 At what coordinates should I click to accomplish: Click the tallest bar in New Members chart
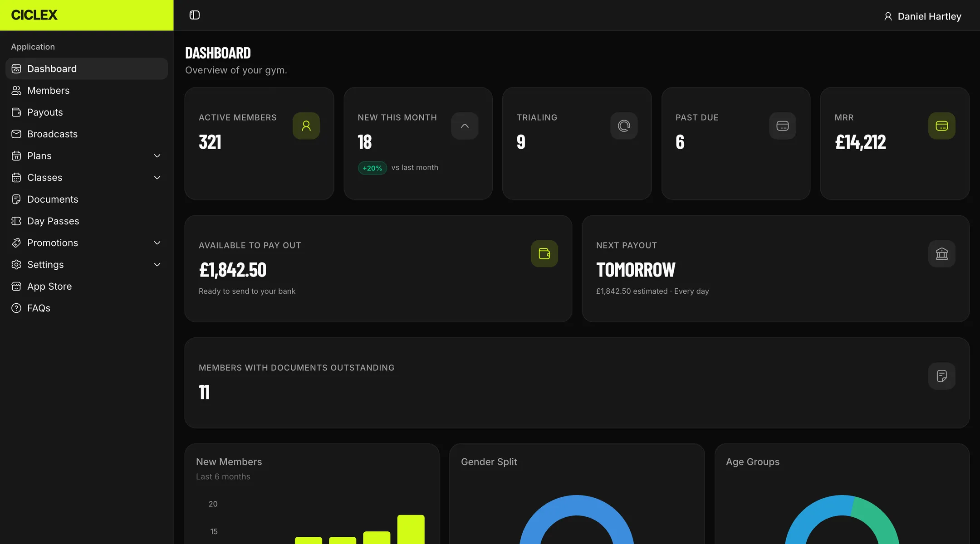tap(411, 529)
